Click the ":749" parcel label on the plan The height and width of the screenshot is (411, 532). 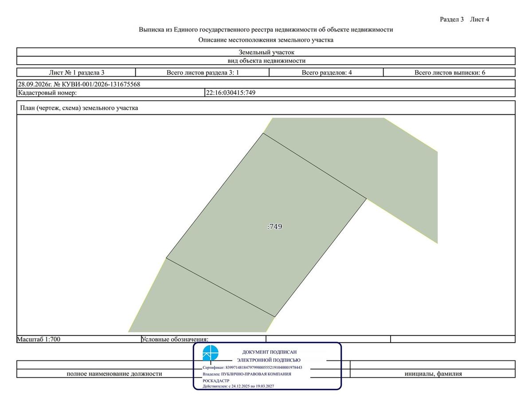[275, 227]
